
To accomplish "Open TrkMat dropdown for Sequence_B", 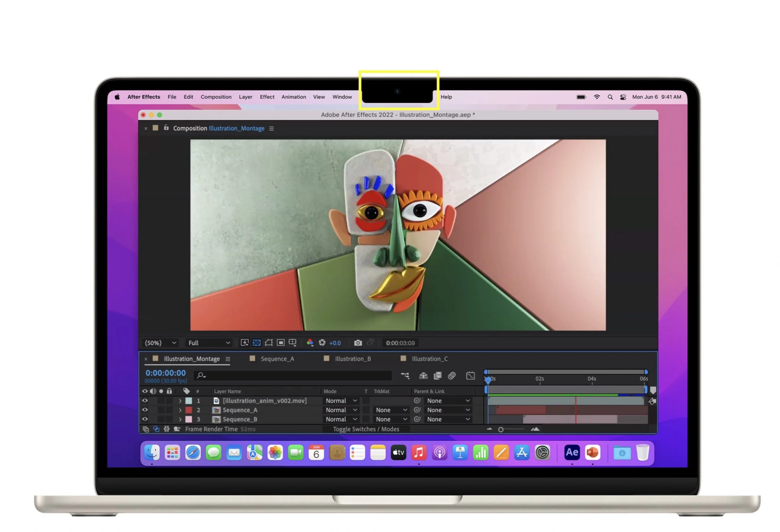I will pyautogui.click(x=391, y=419).
